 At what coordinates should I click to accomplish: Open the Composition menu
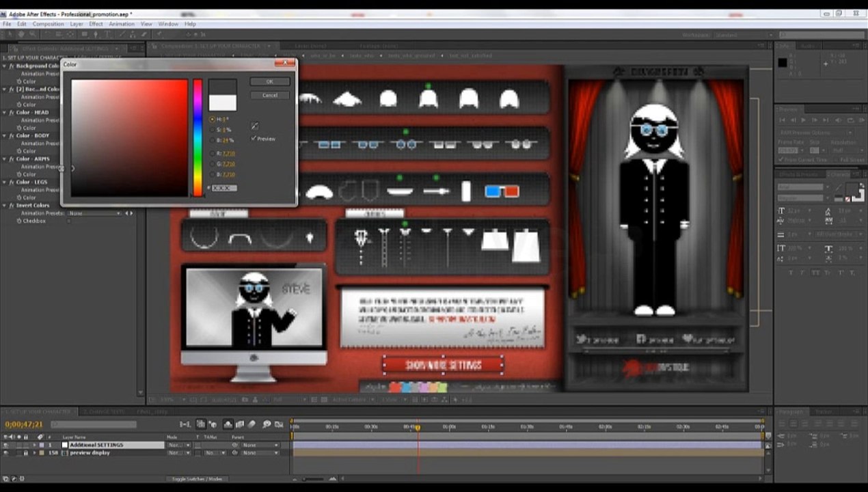point(48,24)
